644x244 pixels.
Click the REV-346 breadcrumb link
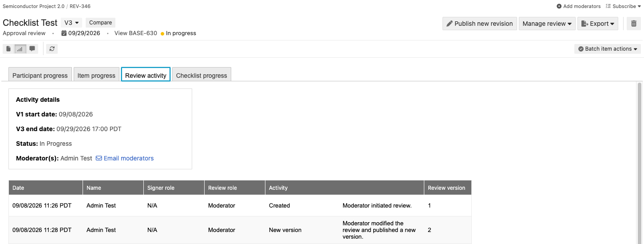[x=80, y=6]
